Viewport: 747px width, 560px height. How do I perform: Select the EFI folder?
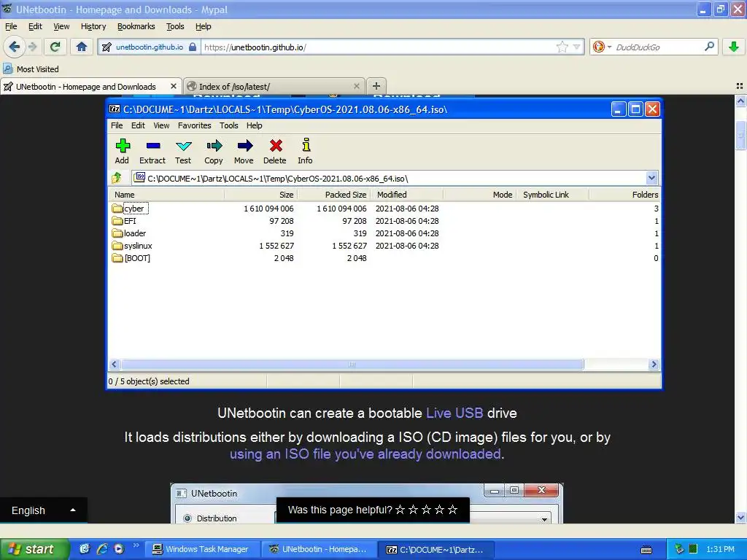tap(124, 221)
